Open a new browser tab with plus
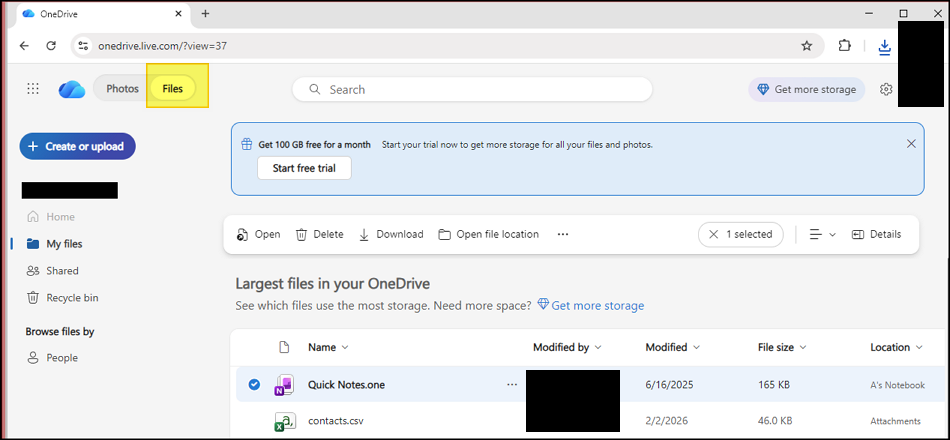950x440 pixels. point(205,13)
